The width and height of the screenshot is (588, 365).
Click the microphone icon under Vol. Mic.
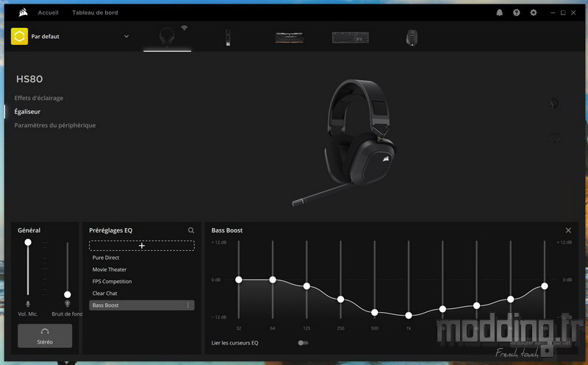[x=28, y=304]
